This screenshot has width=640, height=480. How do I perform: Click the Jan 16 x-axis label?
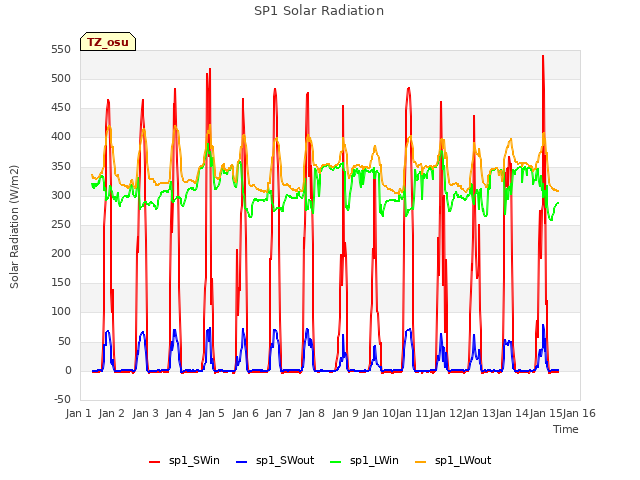click(579, 413)
